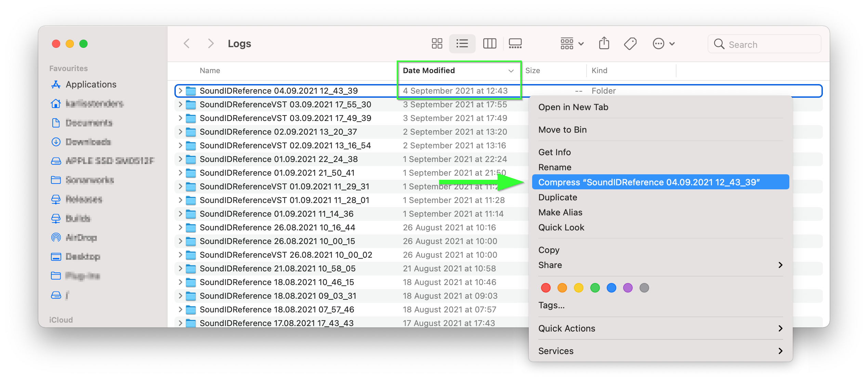This screenshot has width=868, height=378.
Task: Select SoundIDReferenceVST 01.09.2021 11_28_01 row
Action: click(x=351, y=200)
